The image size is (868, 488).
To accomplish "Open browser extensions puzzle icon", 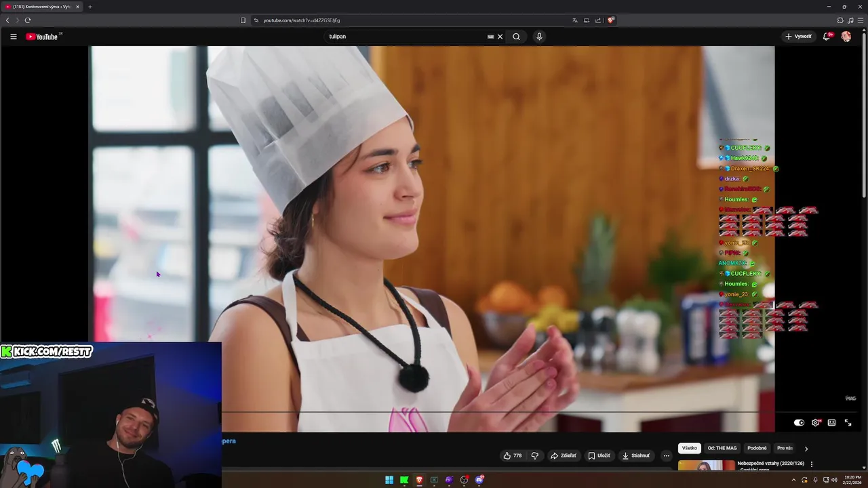I will (840, 20).
